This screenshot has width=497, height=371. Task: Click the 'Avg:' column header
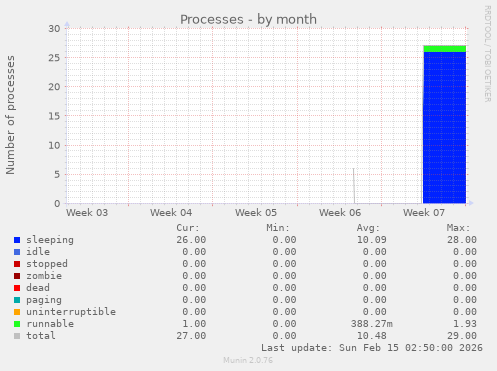[x=368, y=228]
